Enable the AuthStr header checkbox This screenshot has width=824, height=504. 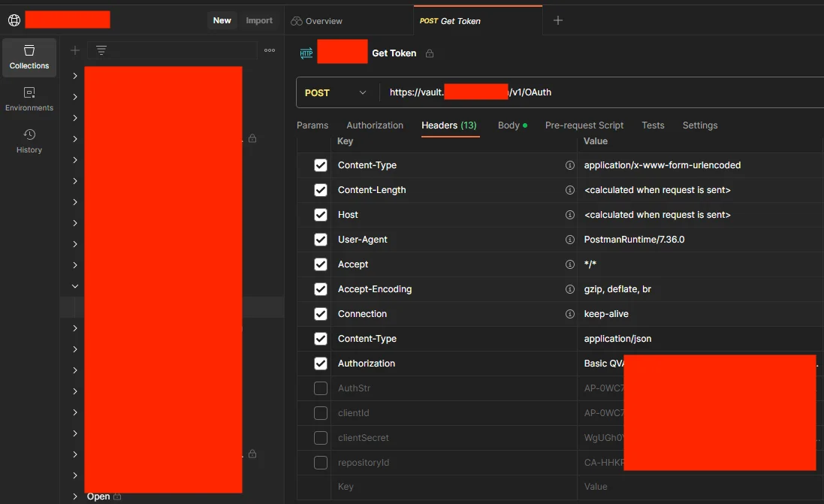point(321,388)
